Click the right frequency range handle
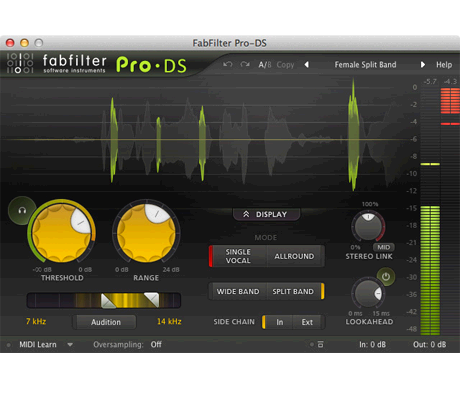Screen dimensions: 460x416 pyautogui.click(x=151, y=300)
